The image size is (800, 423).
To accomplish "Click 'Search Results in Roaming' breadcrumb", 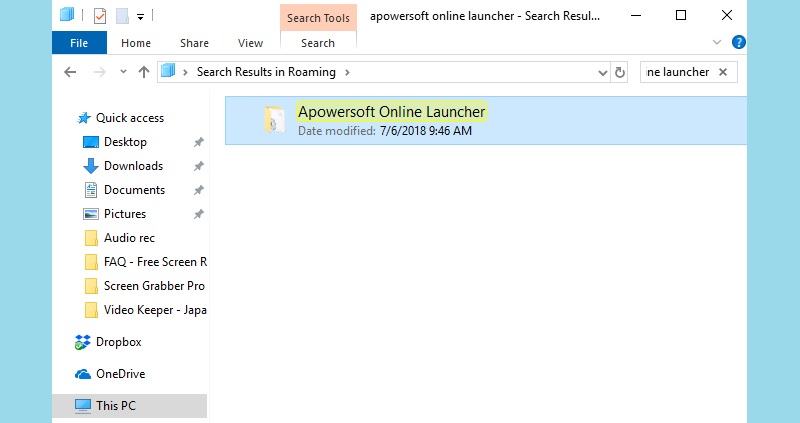I will click(x=266, y=72).
